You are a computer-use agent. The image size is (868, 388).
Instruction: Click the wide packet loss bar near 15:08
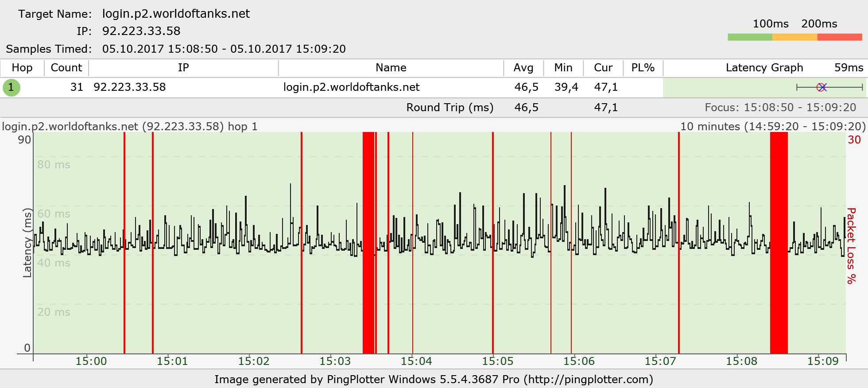[x=779, y=243]
